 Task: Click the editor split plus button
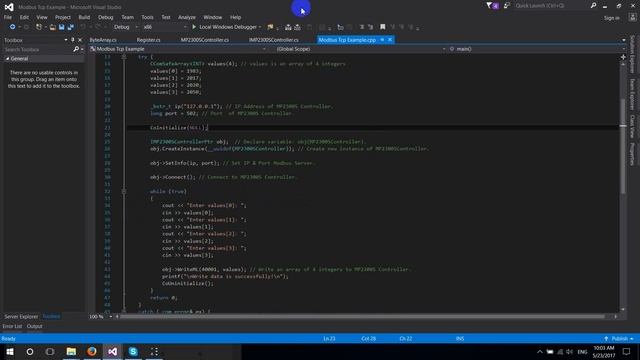coord(623,57)
